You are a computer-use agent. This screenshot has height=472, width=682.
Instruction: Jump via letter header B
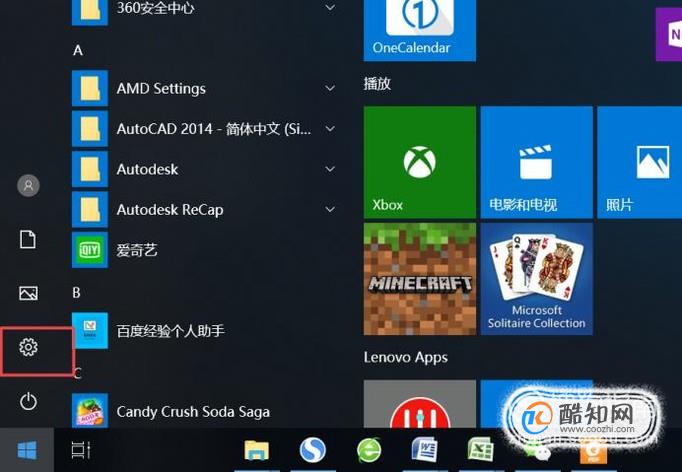77,293
